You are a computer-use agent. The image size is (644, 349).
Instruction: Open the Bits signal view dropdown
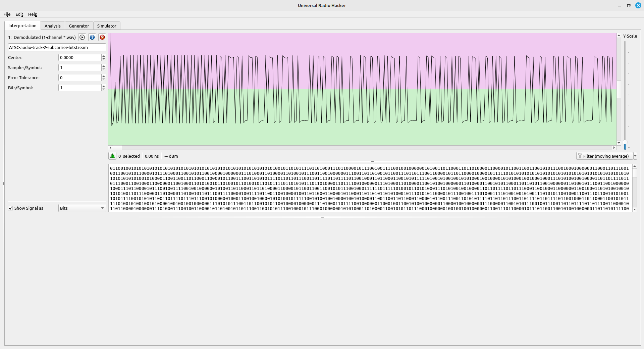[x=82, y=208]
